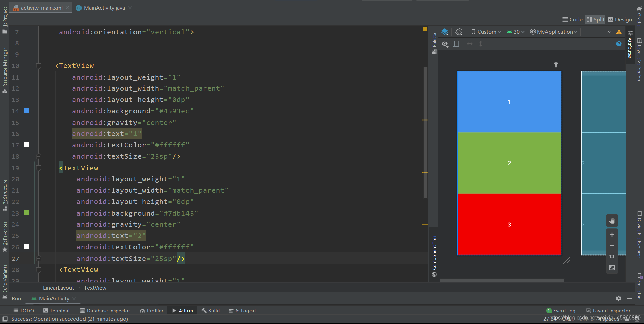
Task: Select LinearLayout in the breadcrumb bar
Action: point(58,288)
